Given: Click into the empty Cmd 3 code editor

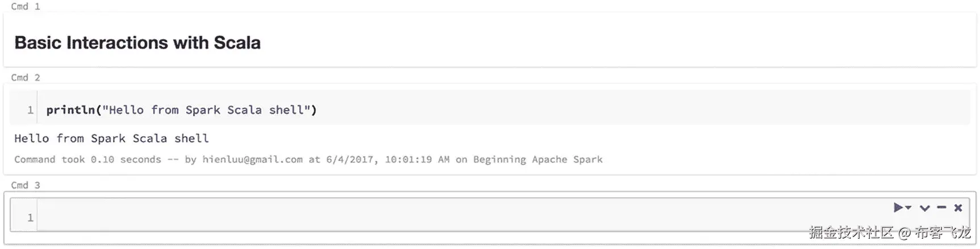Looking at the screenshot, I should [454, 217].
